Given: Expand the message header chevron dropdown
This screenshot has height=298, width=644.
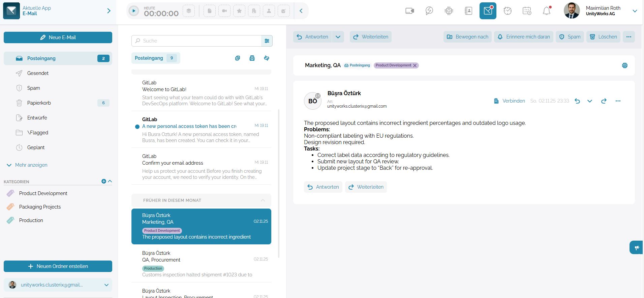Looking at the screenshot, I should point(590,101).
